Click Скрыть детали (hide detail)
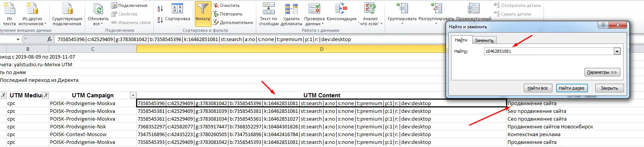This screenshot has height=147, width=644. coord(512,14)
